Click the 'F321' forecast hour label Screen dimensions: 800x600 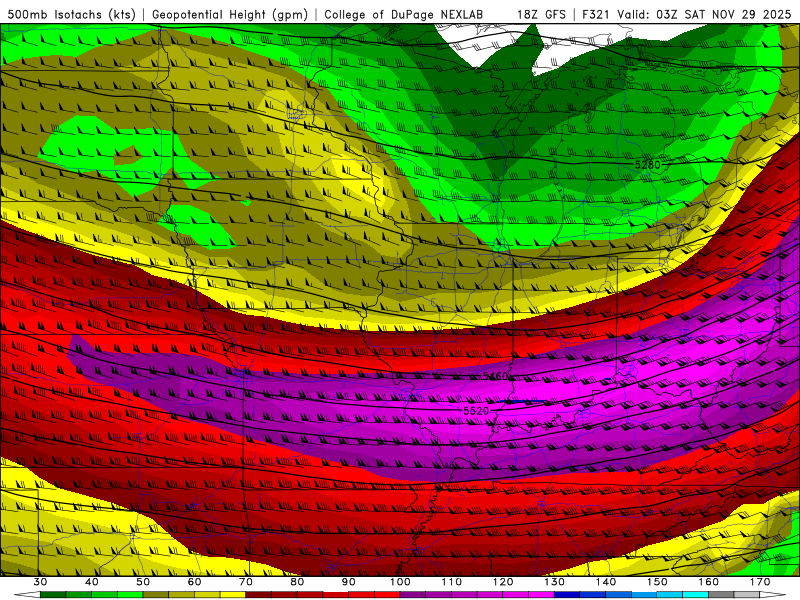(596, 14)
